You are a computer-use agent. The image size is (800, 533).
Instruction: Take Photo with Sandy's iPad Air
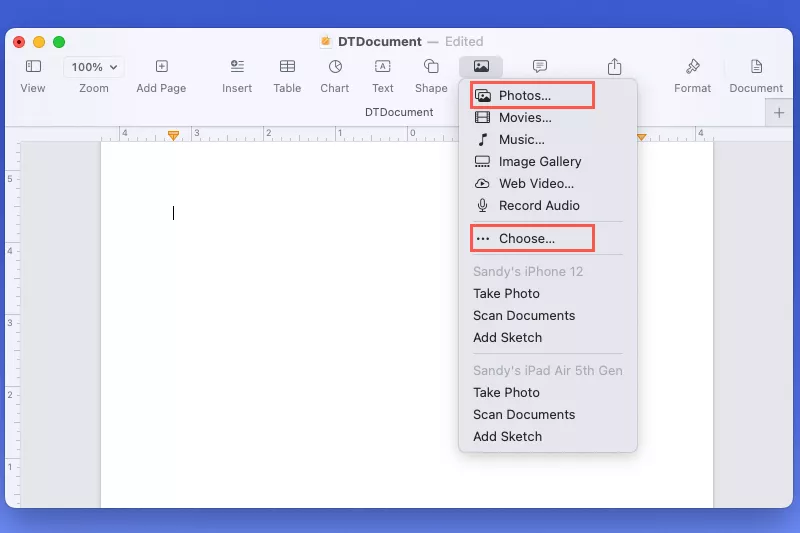548,392
